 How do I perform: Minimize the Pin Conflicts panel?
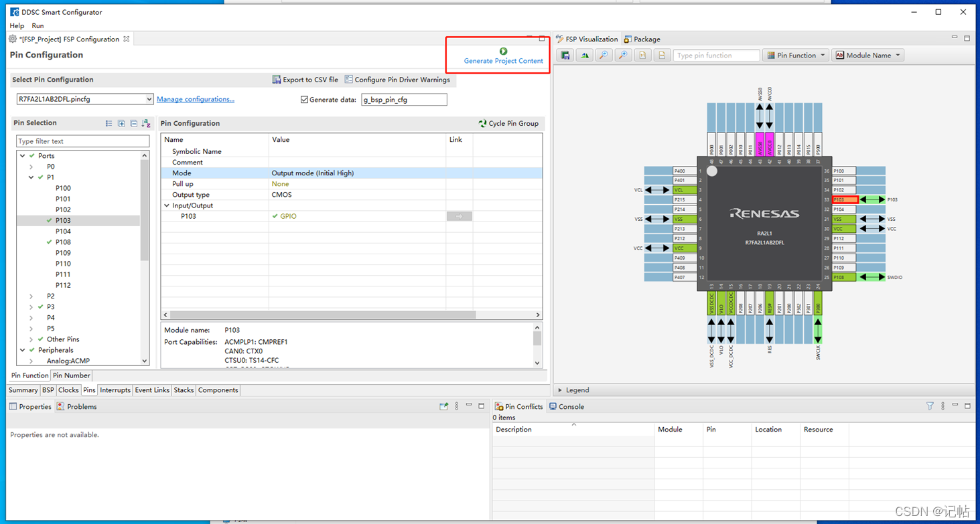(x=955, y=406)
